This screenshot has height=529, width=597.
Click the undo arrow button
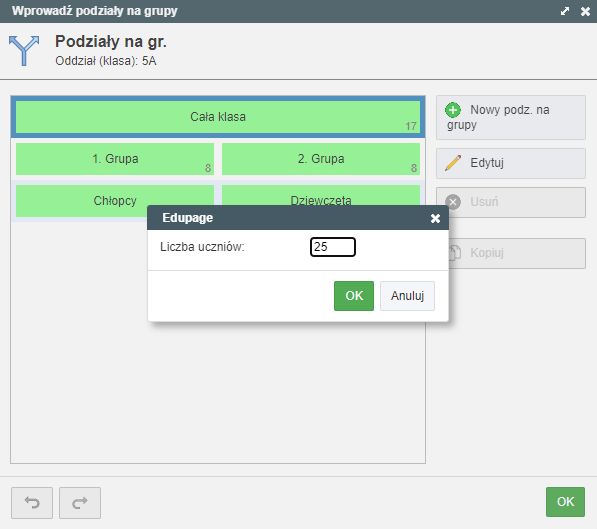click(x=32, y=503)
